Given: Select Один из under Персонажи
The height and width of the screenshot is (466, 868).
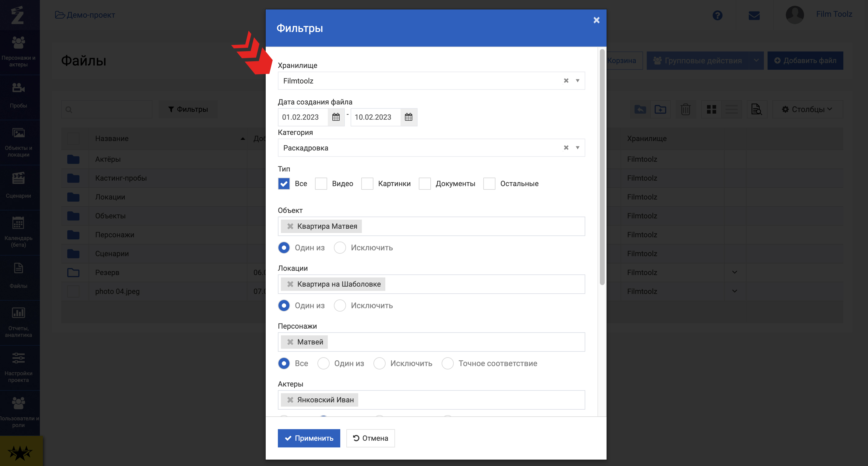Looking at the screenshot, I should pos(323,363).
